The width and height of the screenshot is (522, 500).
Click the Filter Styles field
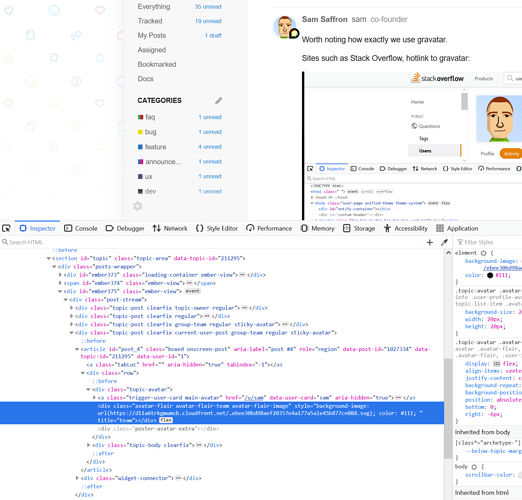point(489,242)
